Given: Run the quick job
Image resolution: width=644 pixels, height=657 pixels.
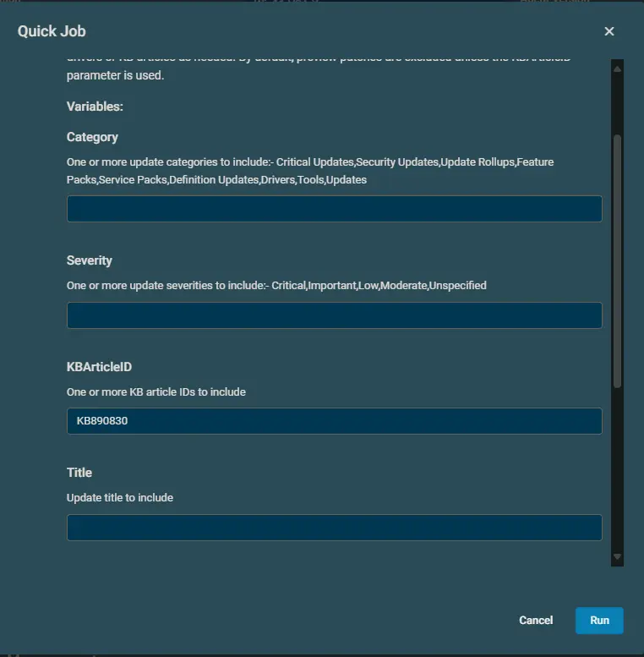Looking at the screenshot, I should click(599, 620).
